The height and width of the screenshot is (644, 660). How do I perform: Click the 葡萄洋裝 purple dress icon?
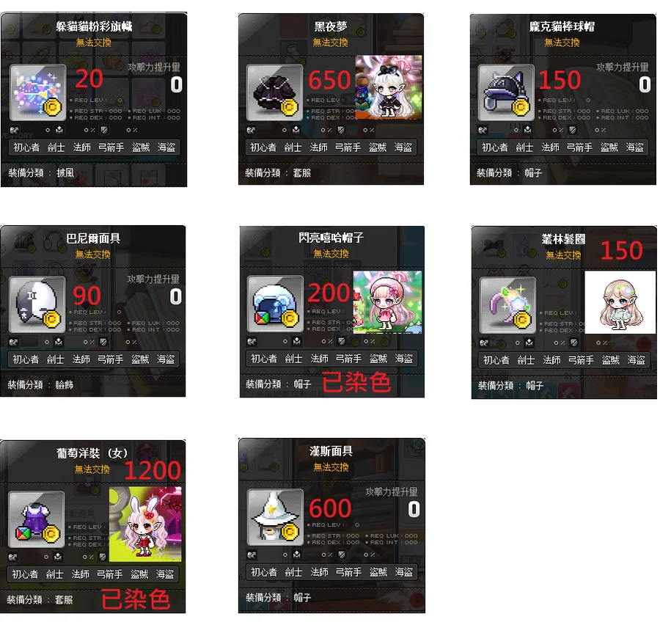[37, 519]
